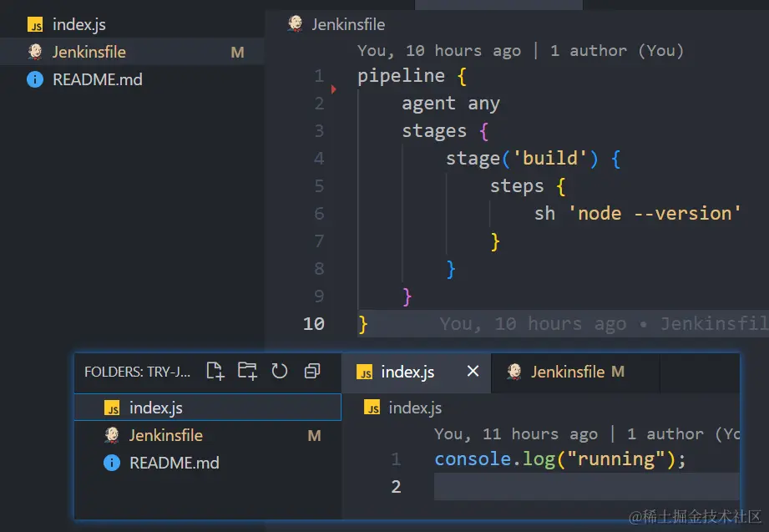Click the JS icon beside top index.js

(x=35, y=24)
